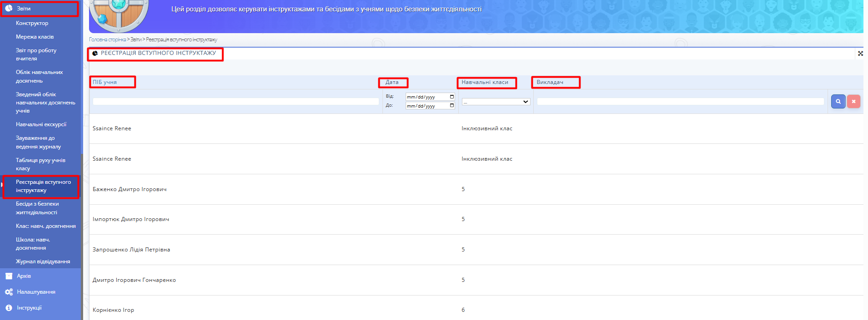
Task: Click the blue search magnifier button
Action: tap(838, 102)
